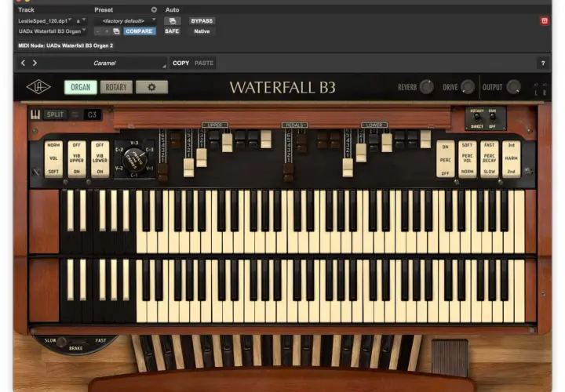Click the LOWER drawbars label
This screenshot has height=392, width=565.
374,125
